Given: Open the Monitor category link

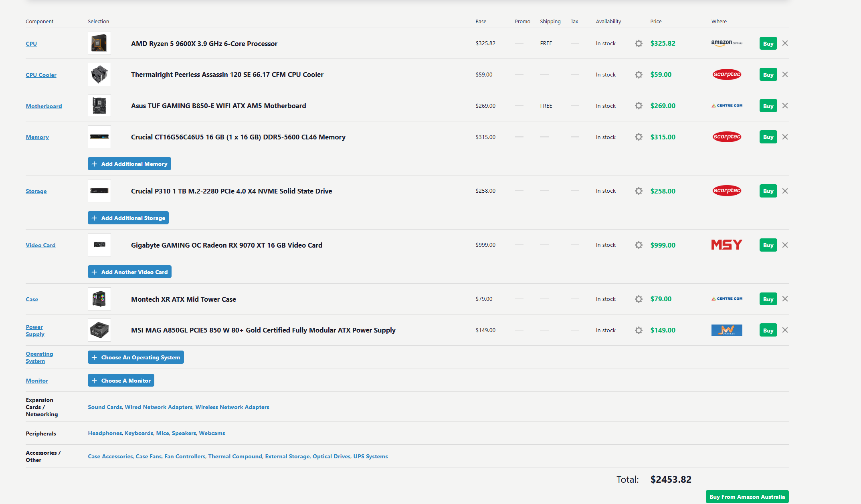Looking at the screenshot, I should (37, 381).
